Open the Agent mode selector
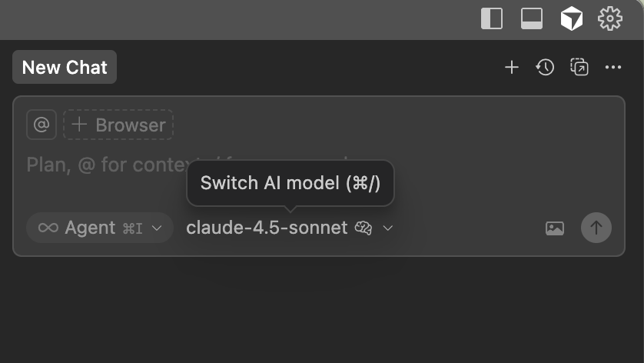Image resolution: width=644 pixels, height=363 pixels. (x=100, y=228)
